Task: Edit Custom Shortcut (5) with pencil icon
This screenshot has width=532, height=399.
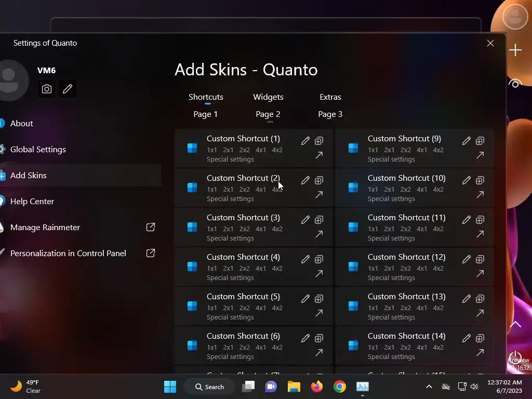Action: point(305,299)
